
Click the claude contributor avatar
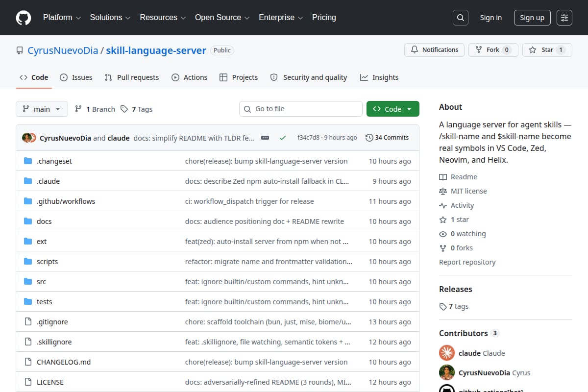pyautogui.click(x=447, y=353)
